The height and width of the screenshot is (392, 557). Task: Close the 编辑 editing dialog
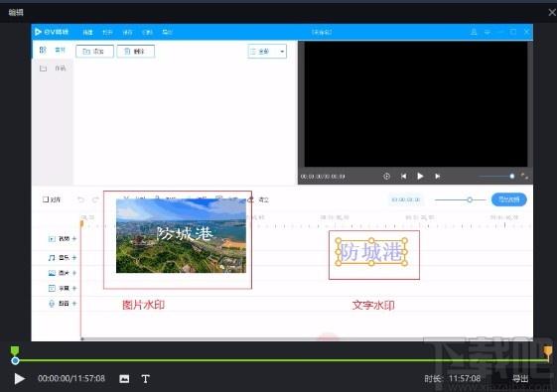552,13
